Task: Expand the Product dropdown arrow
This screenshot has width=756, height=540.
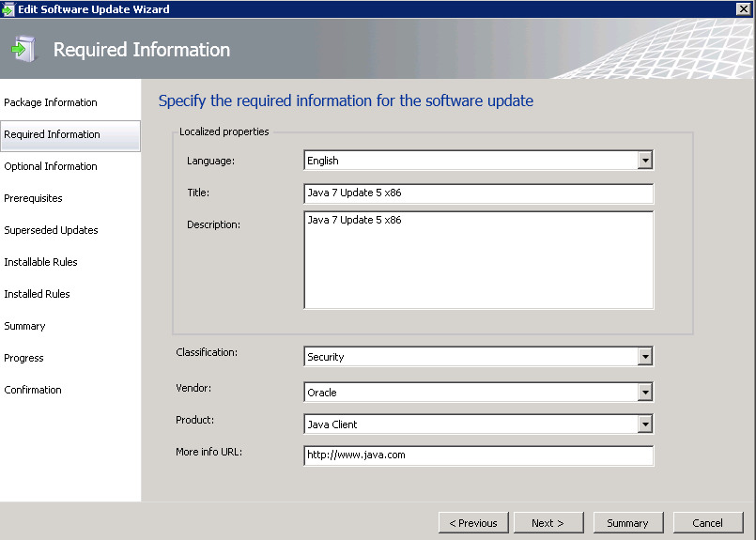Action: pos(644,424)
